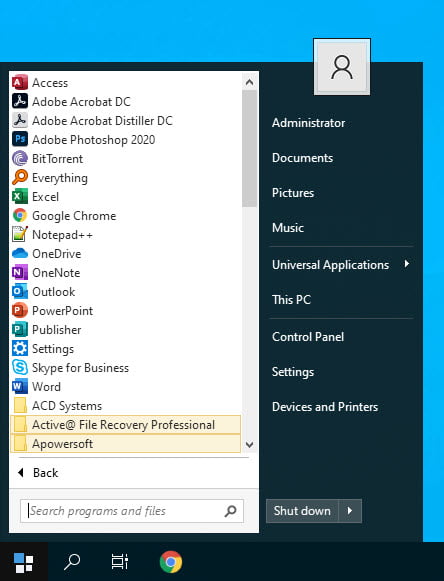Image resolution: width=444 pixels, height=581 pixels.
Task: Click the programs list scrollbar thumb
Action: pos(249,148)
